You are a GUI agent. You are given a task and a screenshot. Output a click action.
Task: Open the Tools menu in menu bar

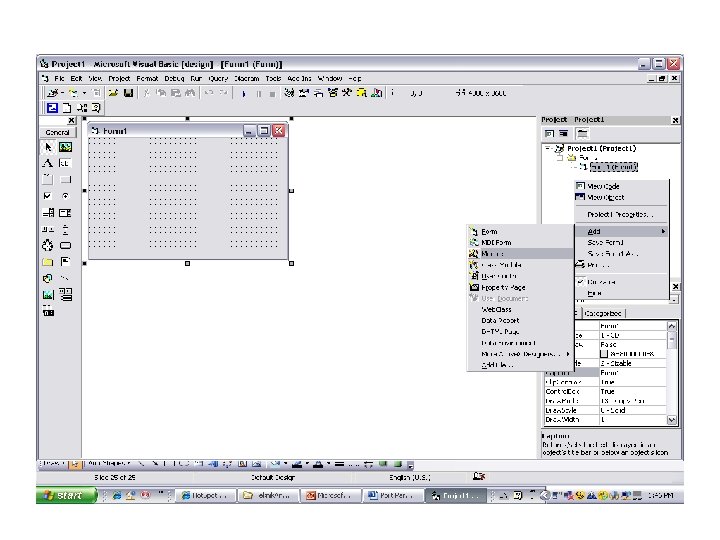[273, 79]
